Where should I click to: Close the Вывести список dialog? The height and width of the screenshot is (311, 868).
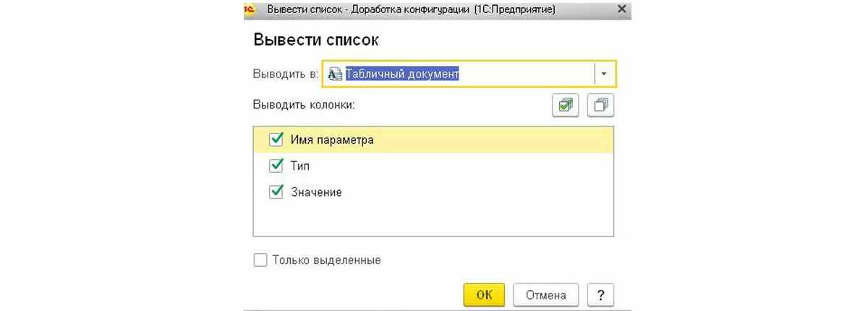621,10
